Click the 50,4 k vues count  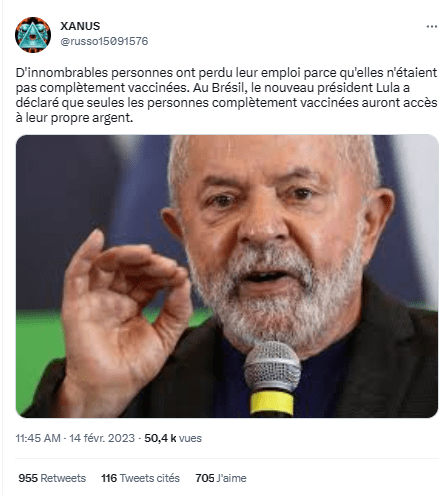173,438
